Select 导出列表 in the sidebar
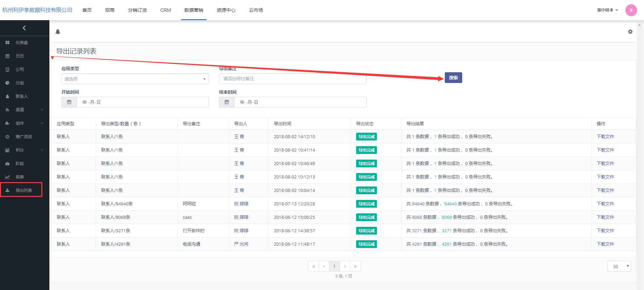The image size is (644, 290). coord(24,190)
